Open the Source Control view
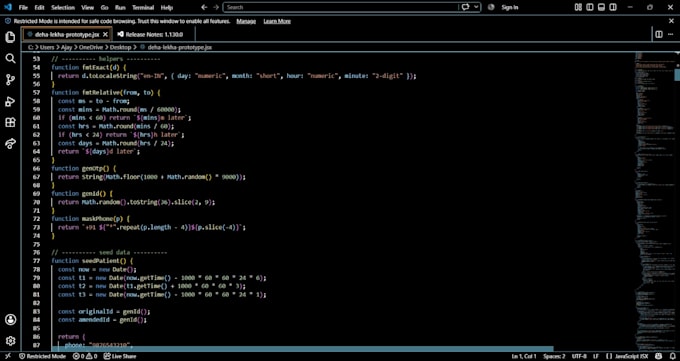The image size is (680, 361). click(10, 80)
